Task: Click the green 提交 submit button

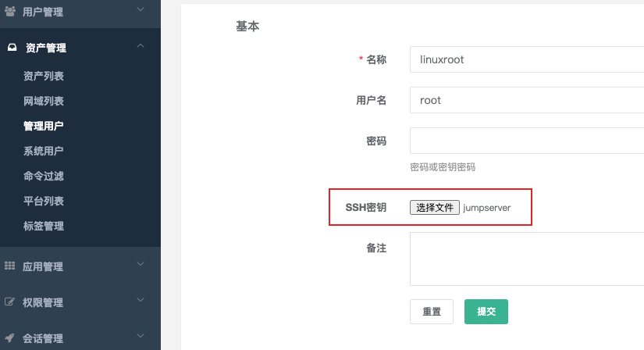Action: tap(486, 312)
